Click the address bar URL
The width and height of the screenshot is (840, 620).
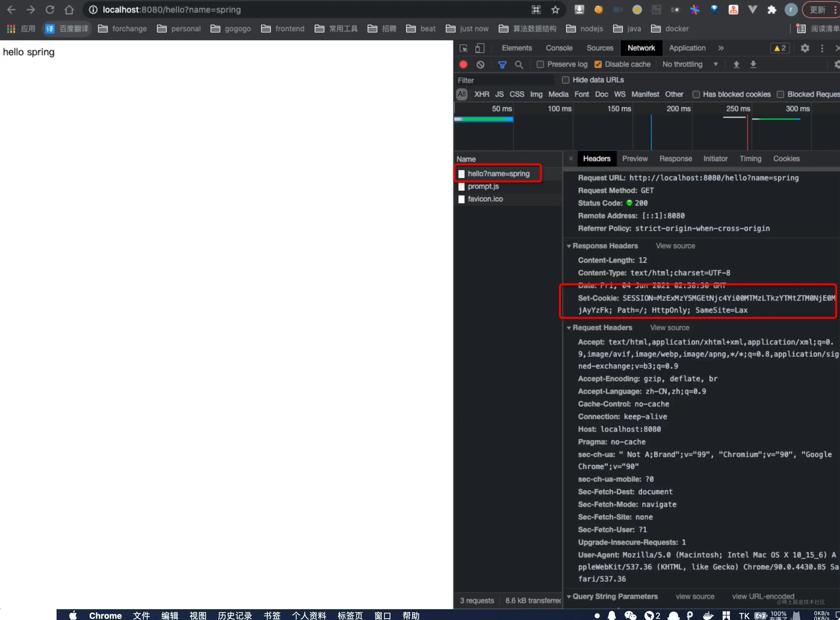171,10
